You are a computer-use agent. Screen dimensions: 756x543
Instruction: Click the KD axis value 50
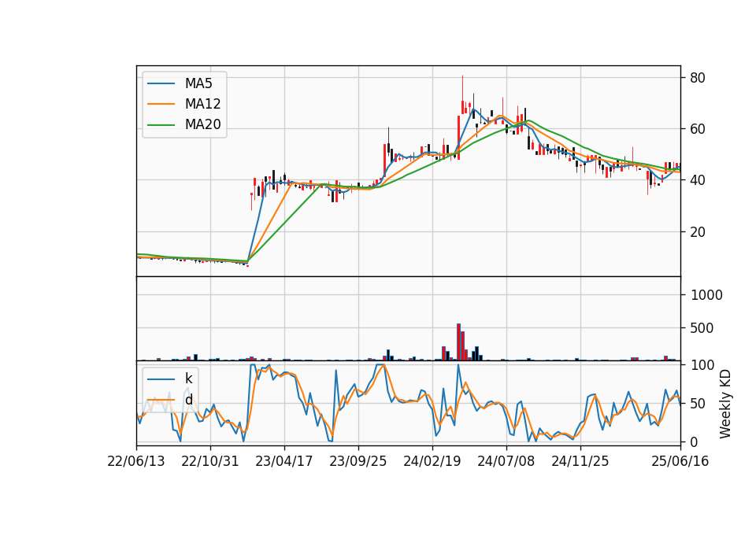(x=698, y=403)
